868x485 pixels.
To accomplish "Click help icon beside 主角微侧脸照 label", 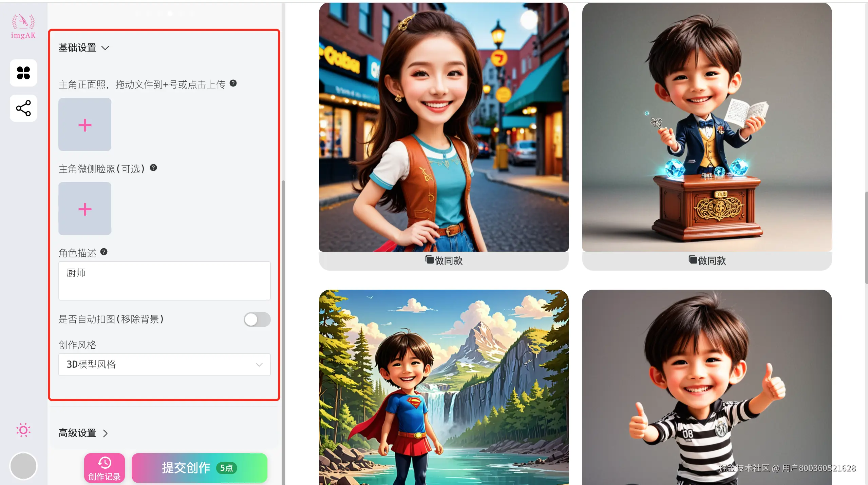I will pyautogui.click(x=153, y=168).
